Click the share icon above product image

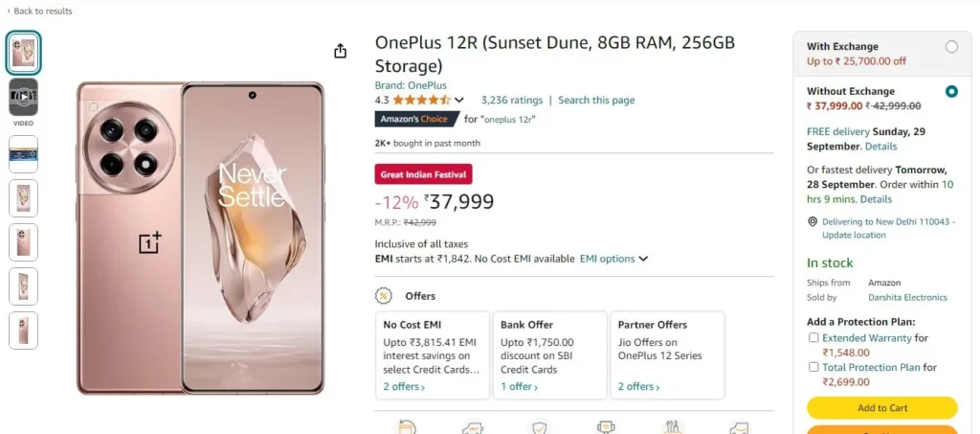(x=340, y=51)
